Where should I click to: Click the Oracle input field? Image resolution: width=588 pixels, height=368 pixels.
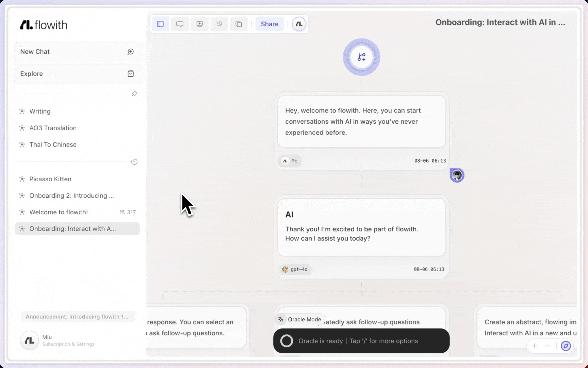(361, 341)
